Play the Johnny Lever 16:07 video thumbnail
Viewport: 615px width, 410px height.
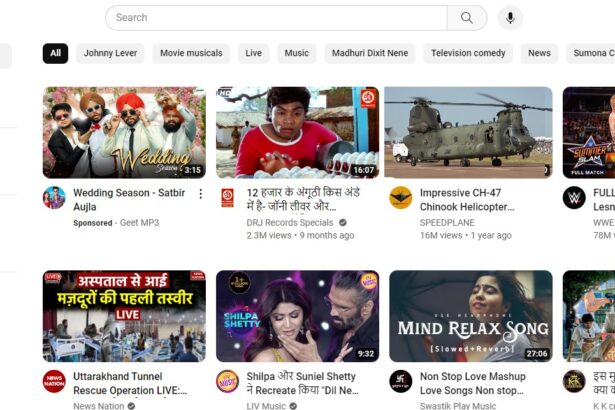click(x=297, y=132)
